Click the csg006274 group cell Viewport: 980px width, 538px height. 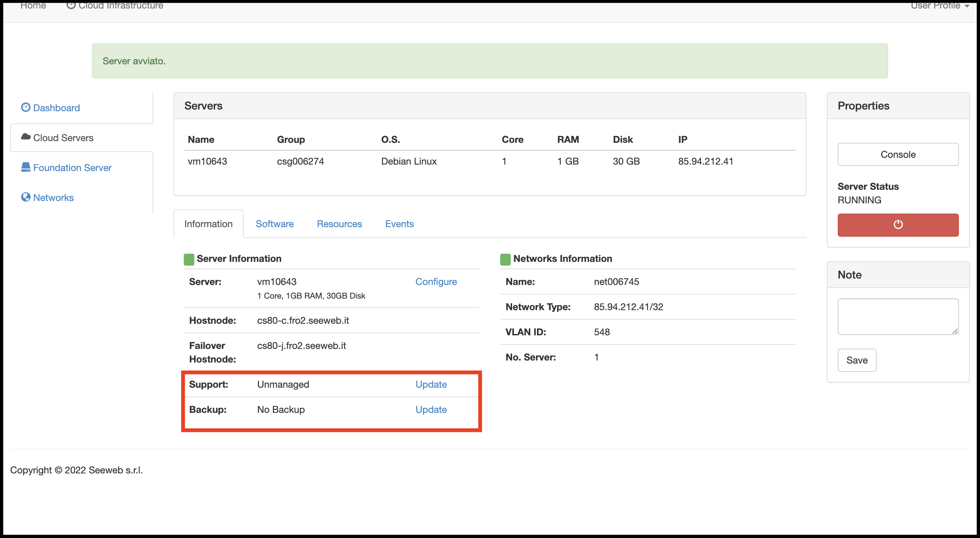pyautogui.click(x=300, y=161)
